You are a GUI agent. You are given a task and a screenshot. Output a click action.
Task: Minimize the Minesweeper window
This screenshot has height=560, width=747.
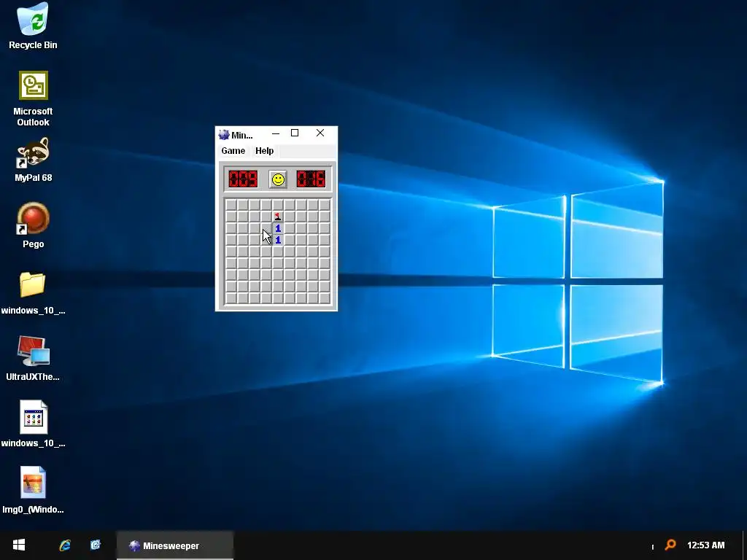(x=275, y=134)
